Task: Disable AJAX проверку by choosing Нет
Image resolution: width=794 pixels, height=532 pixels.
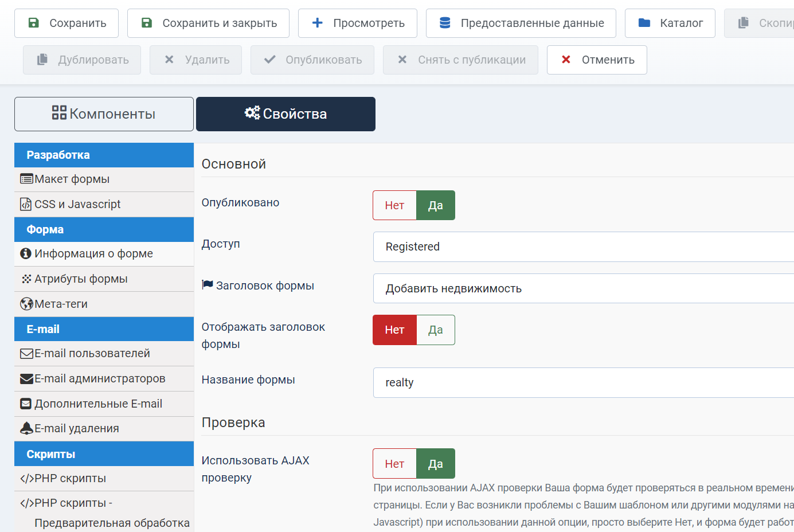Action: 394,464
